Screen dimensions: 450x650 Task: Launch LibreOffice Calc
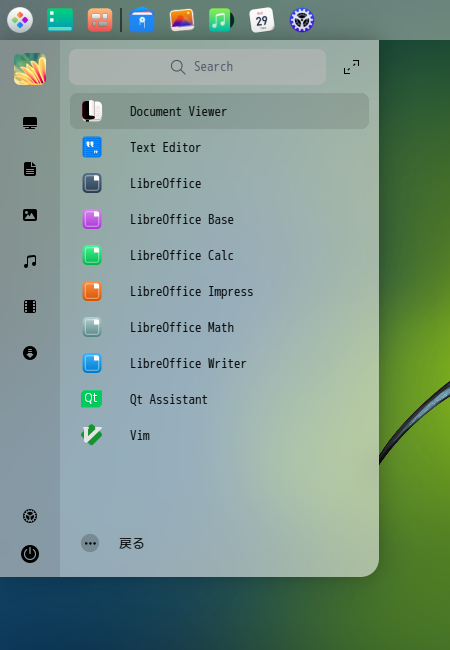[x=219, y=255]
